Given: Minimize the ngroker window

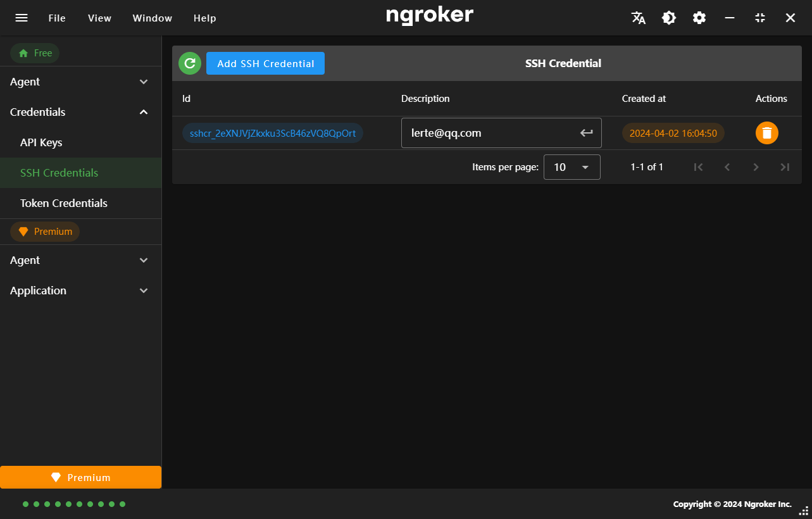Looking at the screenshot, I should 730,18.
